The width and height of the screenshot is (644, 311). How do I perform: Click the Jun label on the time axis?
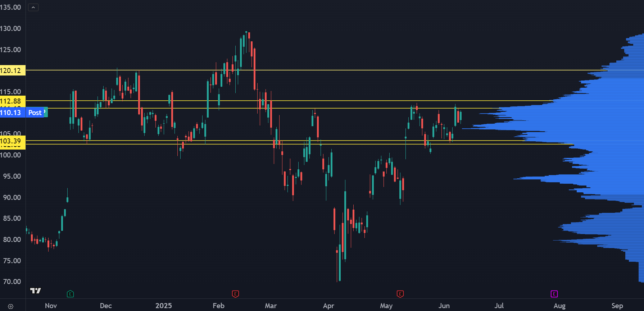pos(444,306)
